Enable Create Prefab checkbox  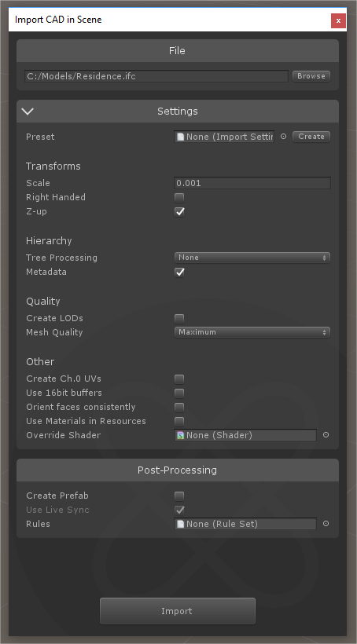[179, 496]
